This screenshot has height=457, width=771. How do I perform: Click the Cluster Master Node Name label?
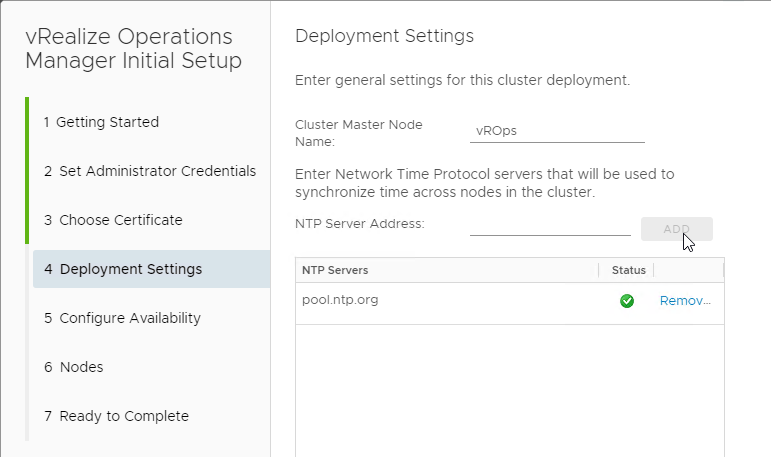358,133
